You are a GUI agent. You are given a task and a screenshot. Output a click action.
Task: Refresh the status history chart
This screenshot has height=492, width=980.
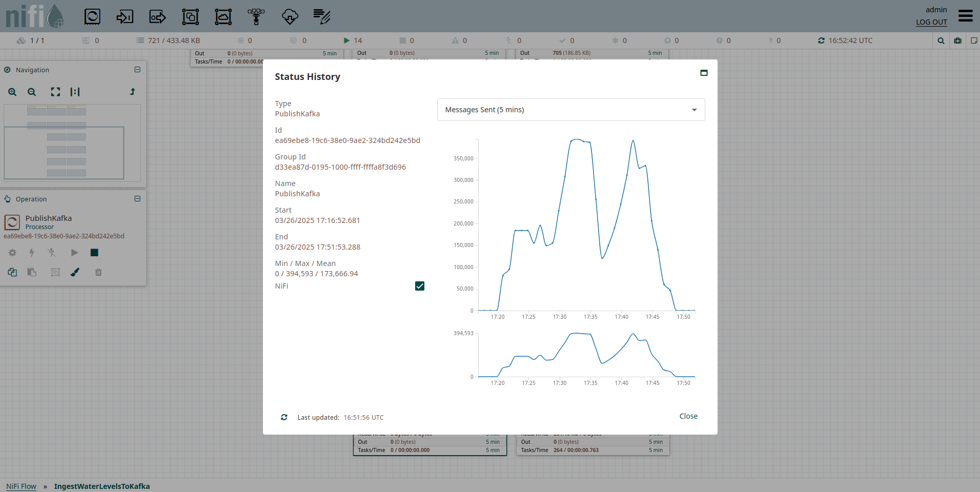tap(284, 417)
